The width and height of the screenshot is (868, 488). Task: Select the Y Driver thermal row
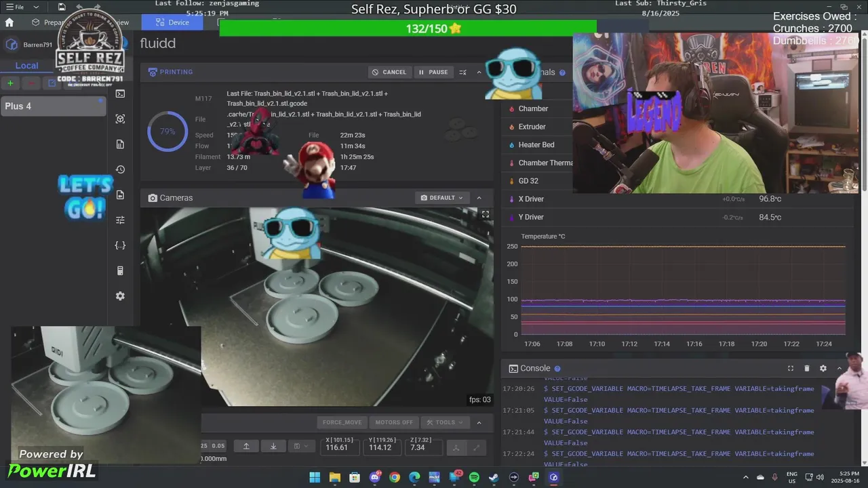tap(678, 217)
